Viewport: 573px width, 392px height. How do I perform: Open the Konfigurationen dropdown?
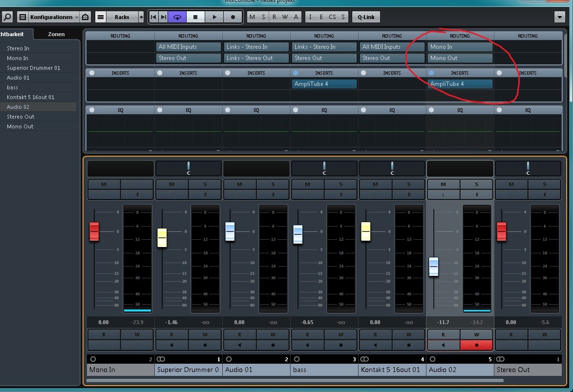click(54, 17)
